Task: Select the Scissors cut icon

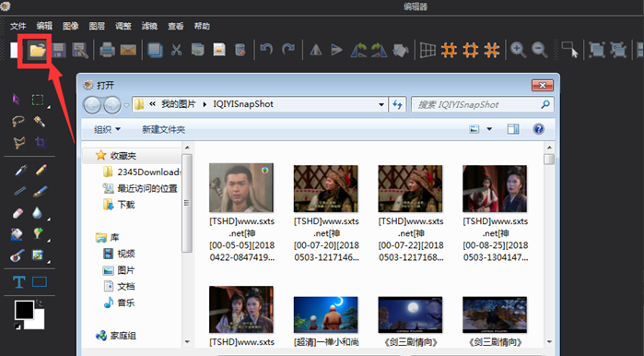Action: click(x=176, y=50)
